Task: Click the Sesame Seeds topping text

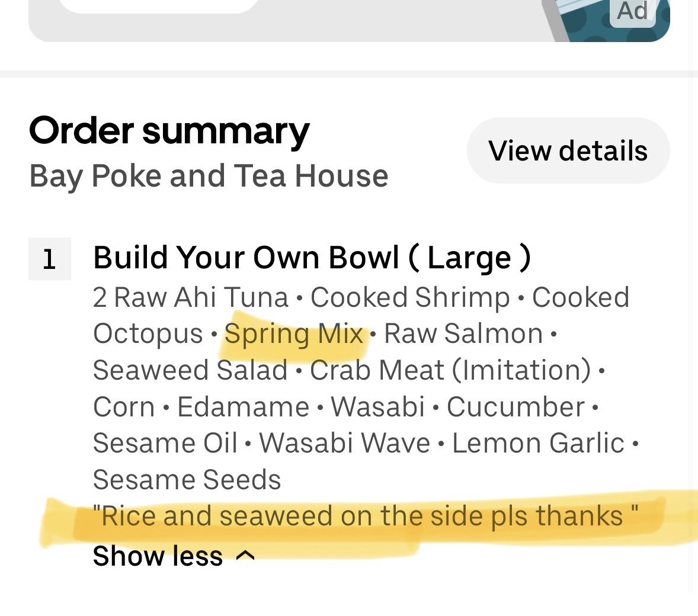Action: click(x=187, y=480)
